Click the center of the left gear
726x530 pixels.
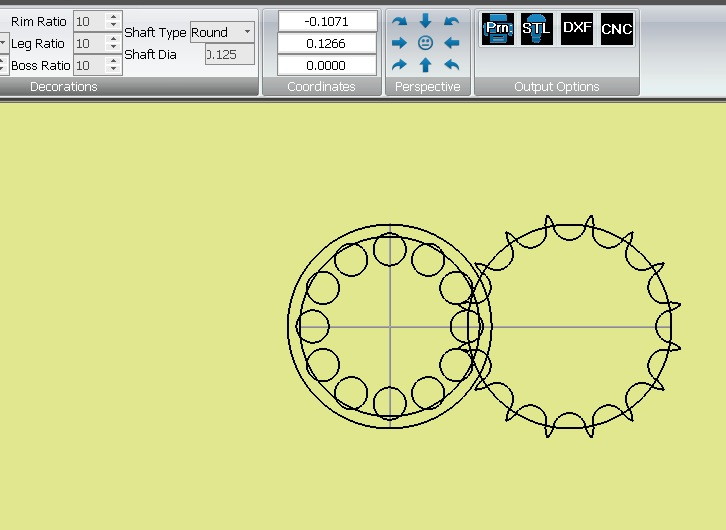[x=390, y=327]
